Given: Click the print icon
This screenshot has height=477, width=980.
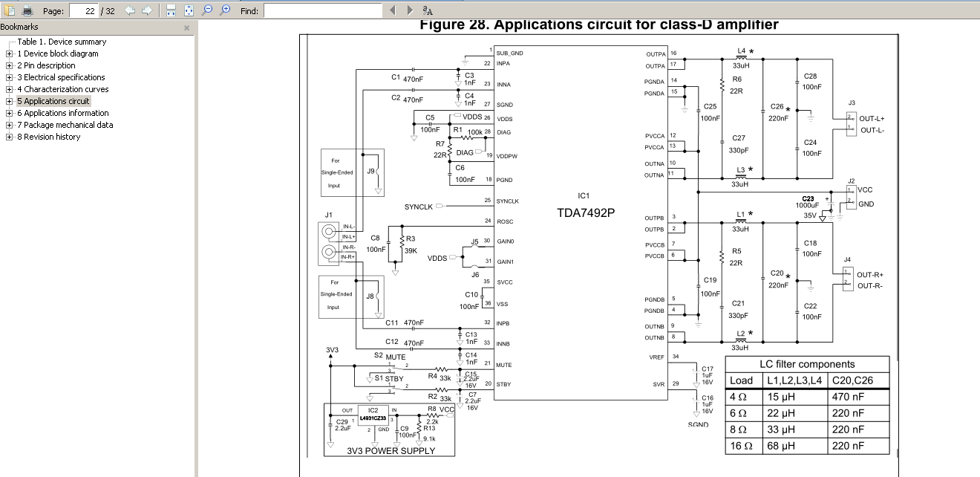Looking at the screenshot, I should click(27, 10).
